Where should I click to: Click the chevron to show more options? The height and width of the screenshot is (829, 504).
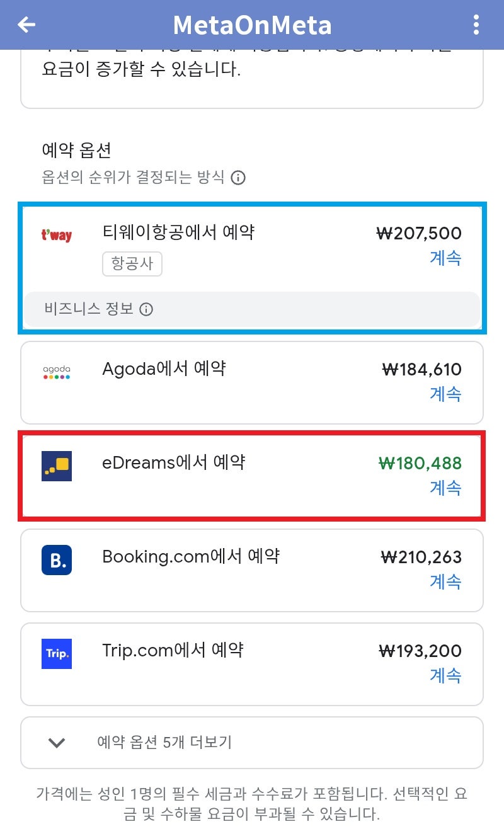pyautogui.click(x=55, y=742)
